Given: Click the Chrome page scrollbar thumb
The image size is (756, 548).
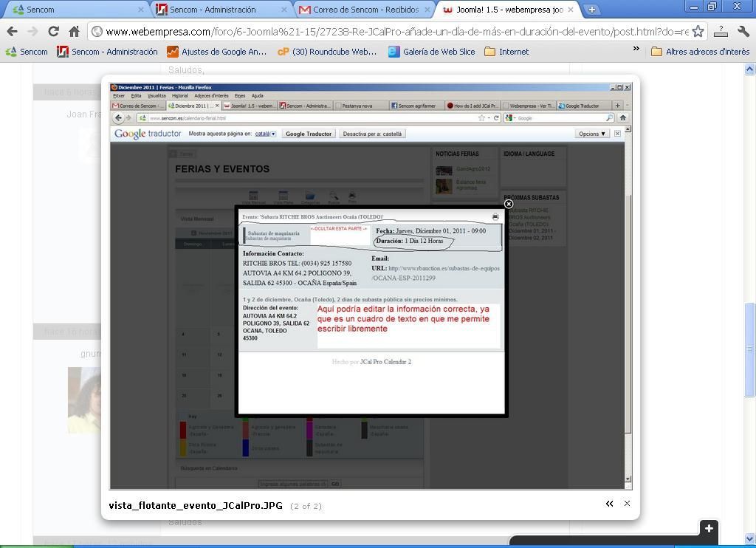Looking at the screenshot, I should pos(749,349).
